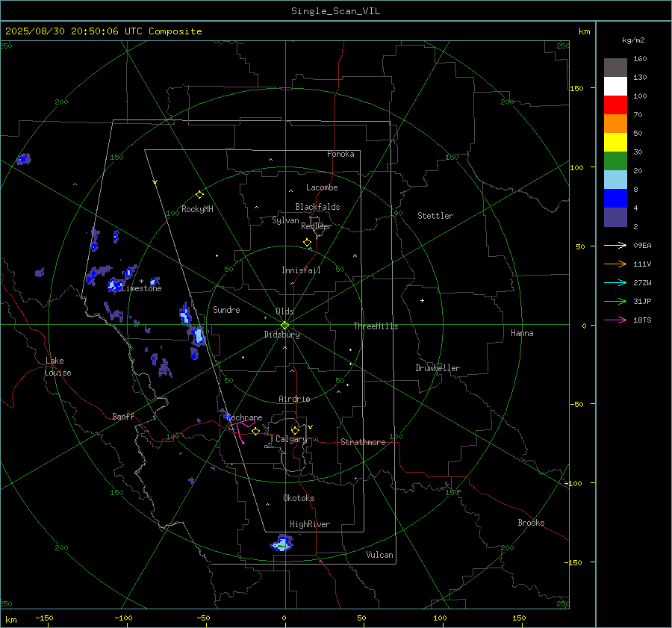The image size is (672, 628).
Task: Click the Ponoka city label
Action: tap(340, 154)
